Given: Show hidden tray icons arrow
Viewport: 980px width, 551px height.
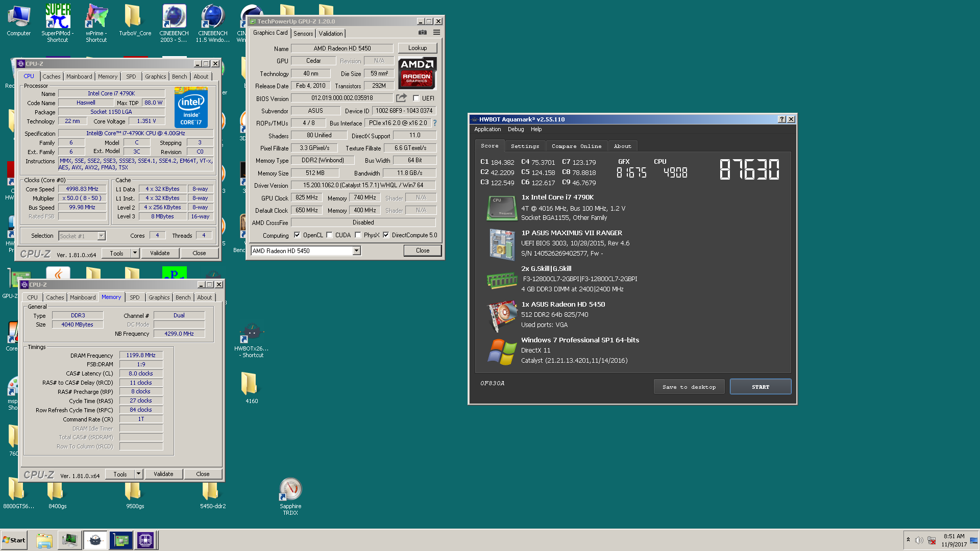Looking at the screenshot, I should coord(908,540).
